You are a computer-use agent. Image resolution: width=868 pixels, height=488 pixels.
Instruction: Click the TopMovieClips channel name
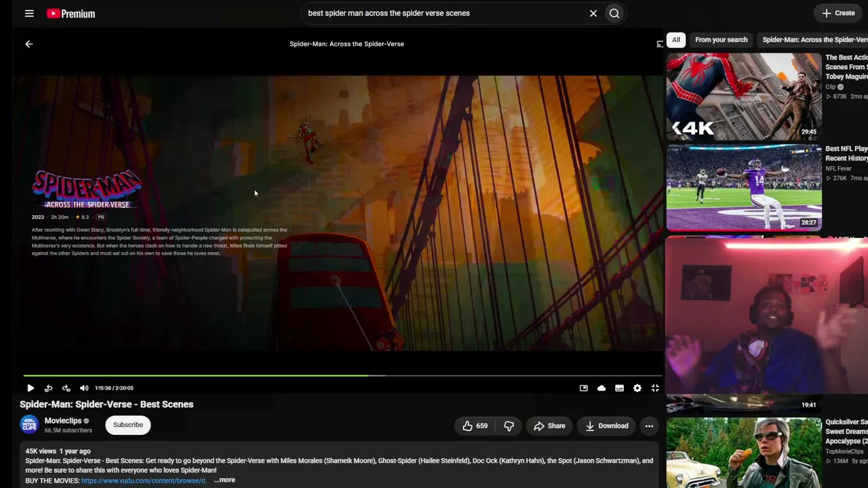[844, 451]
